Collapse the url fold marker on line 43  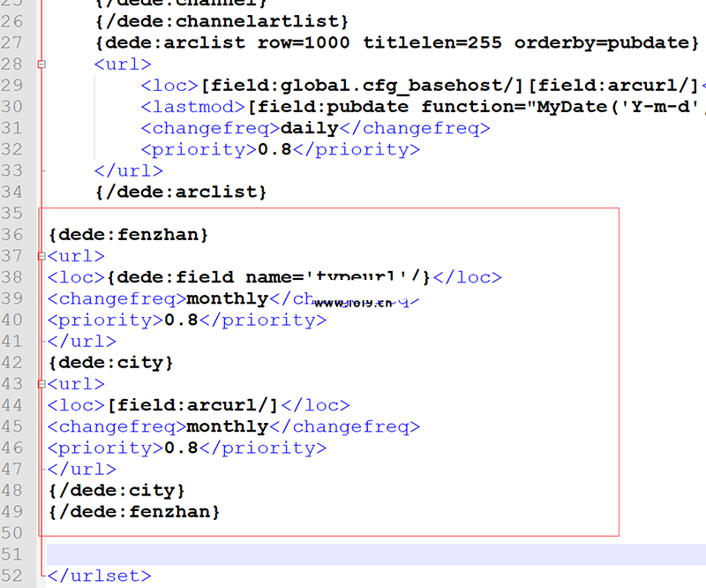point(41,385)
